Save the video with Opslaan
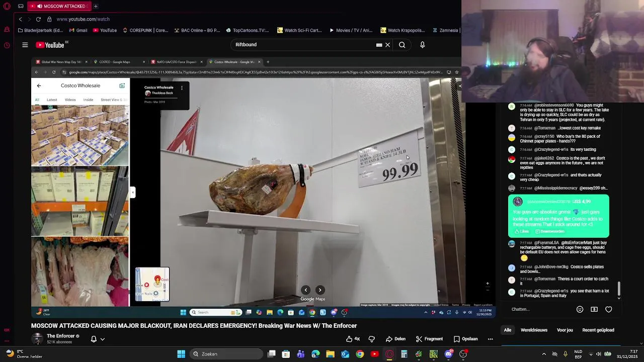The height and width of the screenshot is (362, 644). coord(465,339)
